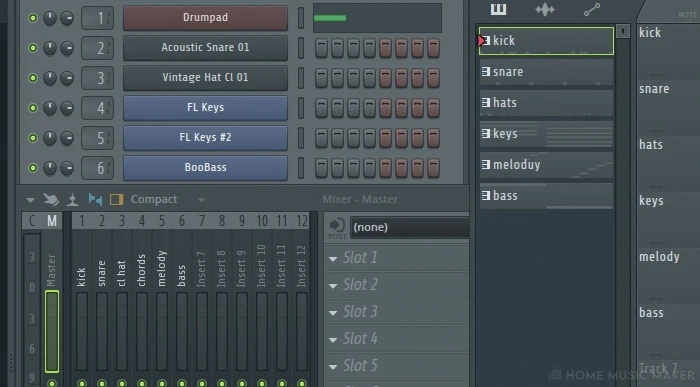Switch to mixer Master tab M

coord(52,221)
